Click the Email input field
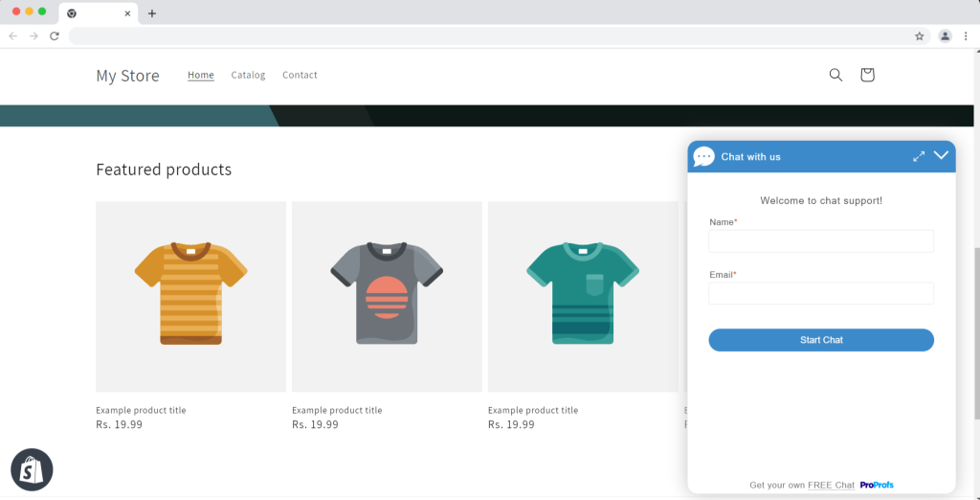The height and width of the screenshot is (500, 980). pos(821,293)
